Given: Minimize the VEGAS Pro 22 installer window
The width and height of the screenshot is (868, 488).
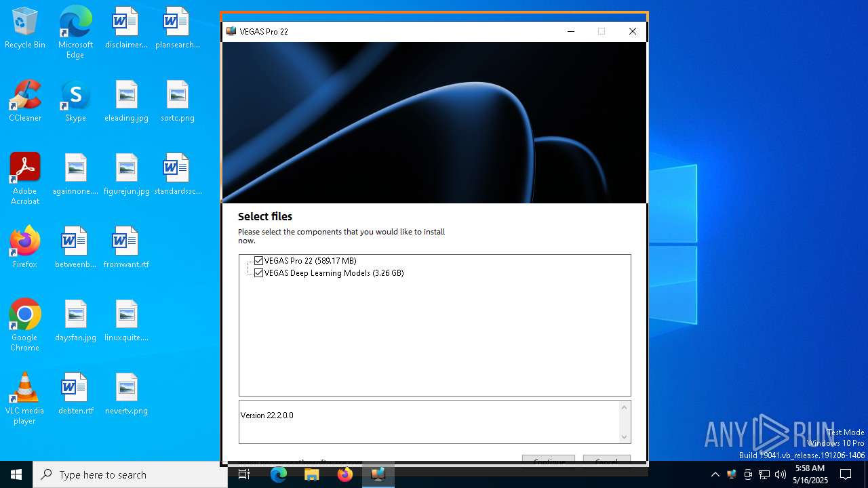Looking at the screenshot, I should pyautogui.click(x=570, y=31).
